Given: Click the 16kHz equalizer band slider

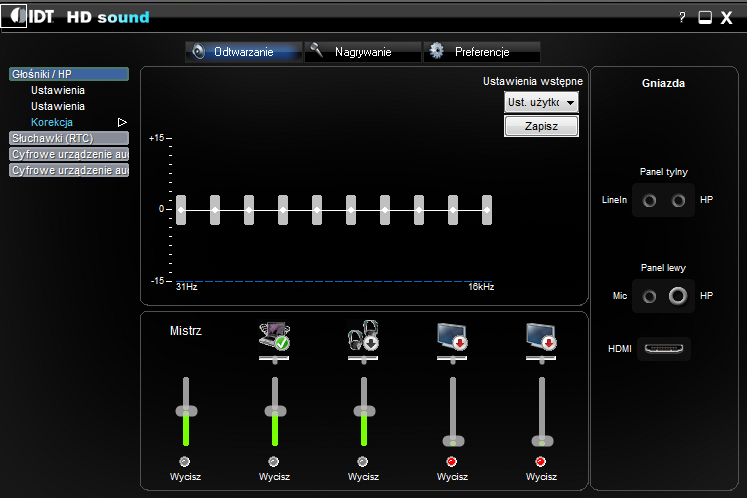Looking at the screenshot, I should pos(486,210).
